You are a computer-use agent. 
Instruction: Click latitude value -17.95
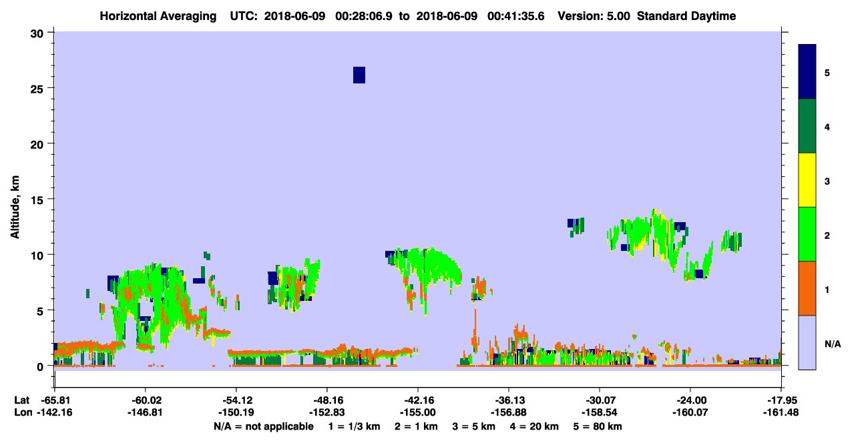click(x=781, y=400)
